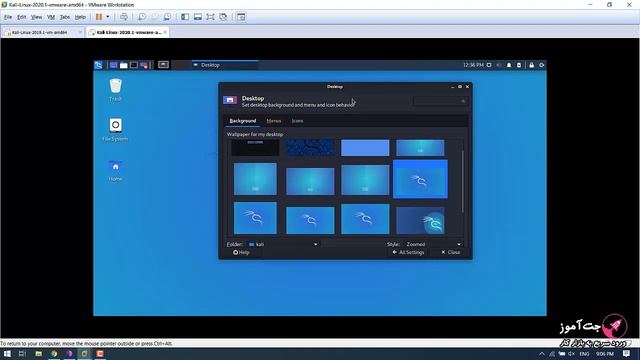Click the lock screen padlock icon
This screenshot has width=640, height=360.
[x=531, y=65]
